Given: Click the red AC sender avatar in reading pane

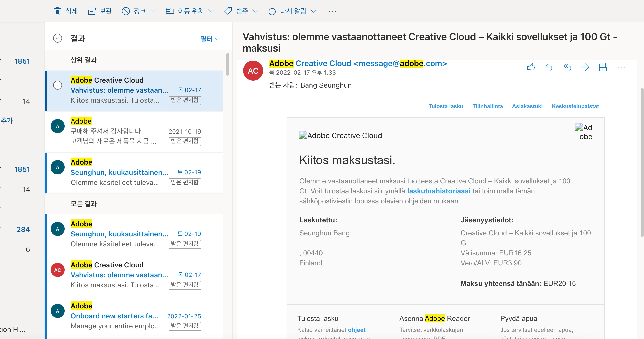Looking at the screenshot, I should pyautogui.click(x=253, y=71).
